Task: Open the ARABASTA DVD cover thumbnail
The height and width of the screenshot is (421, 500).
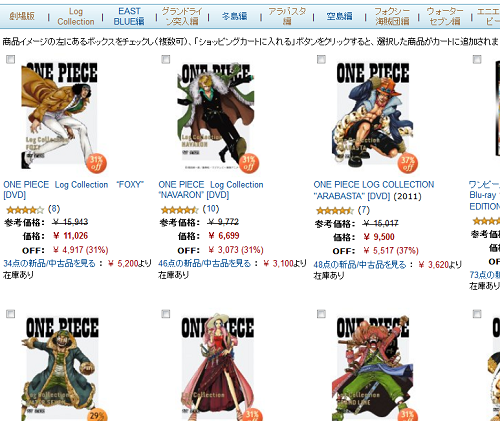Action: (372, 115)
